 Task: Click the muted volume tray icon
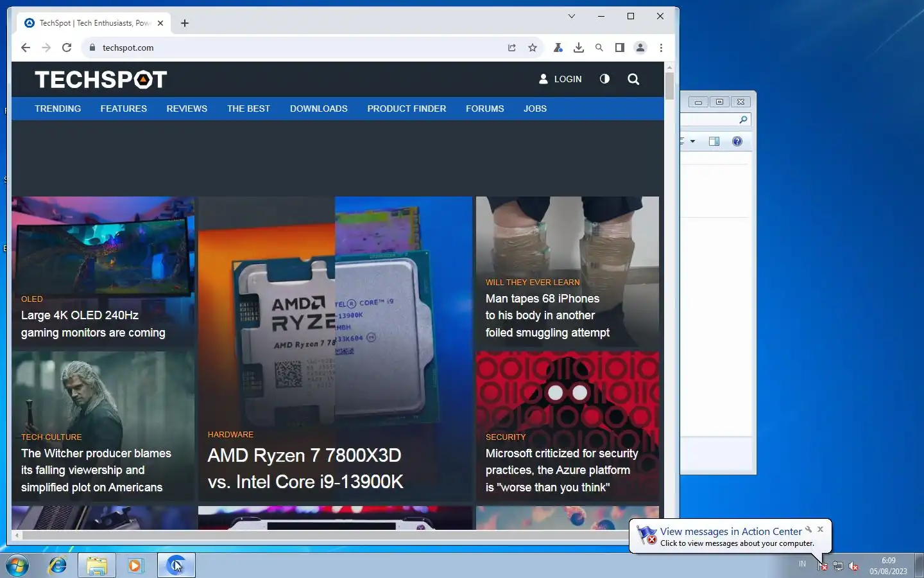point(853,566)
